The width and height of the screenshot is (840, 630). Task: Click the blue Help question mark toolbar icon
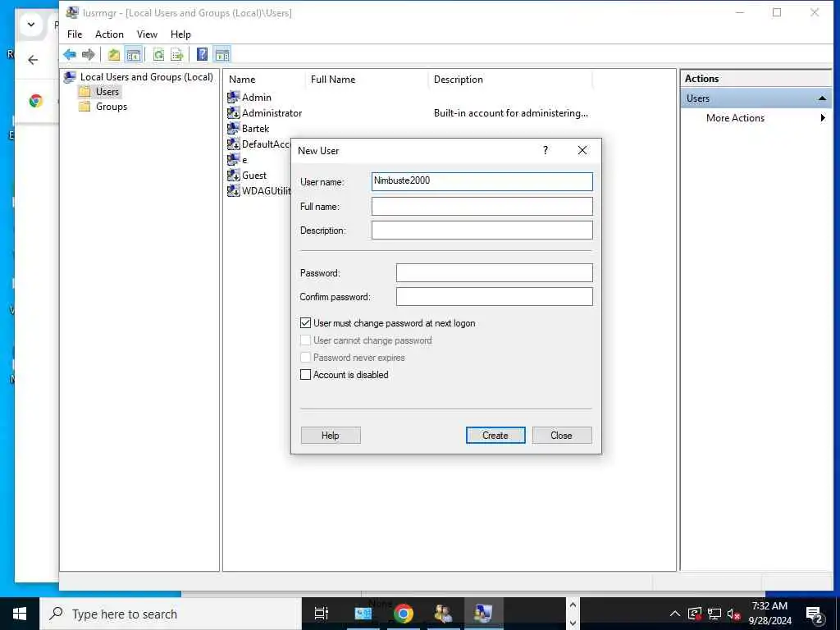202,54
